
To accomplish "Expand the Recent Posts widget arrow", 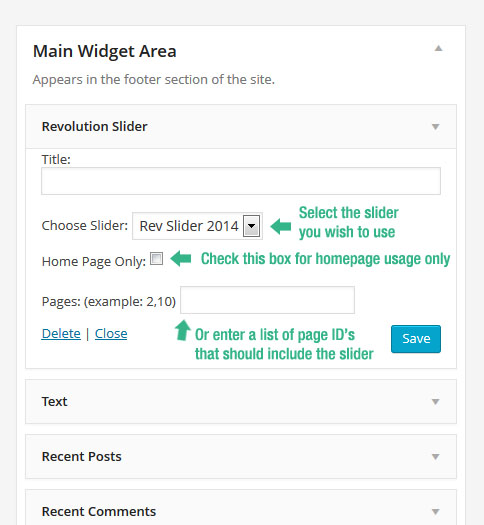I will coord(435,457).
